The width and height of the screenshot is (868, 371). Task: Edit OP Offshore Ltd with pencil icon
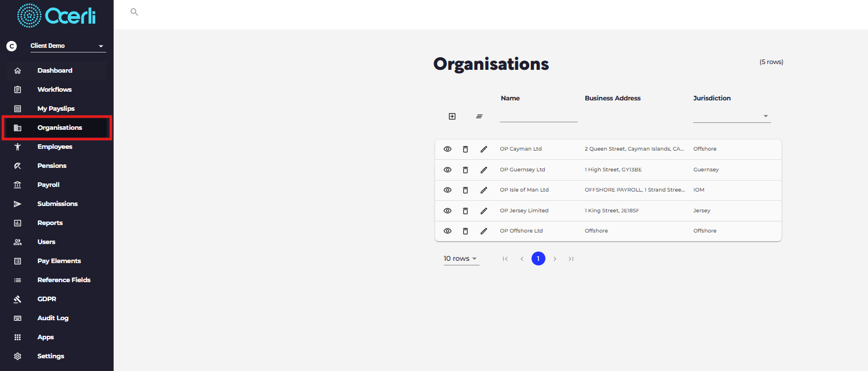click(484, 231)
